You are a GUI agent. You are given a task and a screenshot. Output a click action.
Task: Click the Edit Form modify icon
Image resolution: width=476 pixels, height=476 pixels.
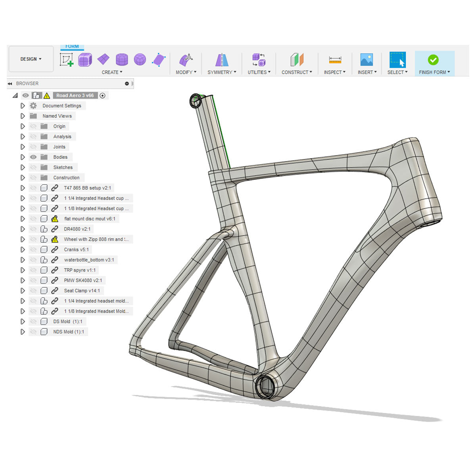click(186, 59)
